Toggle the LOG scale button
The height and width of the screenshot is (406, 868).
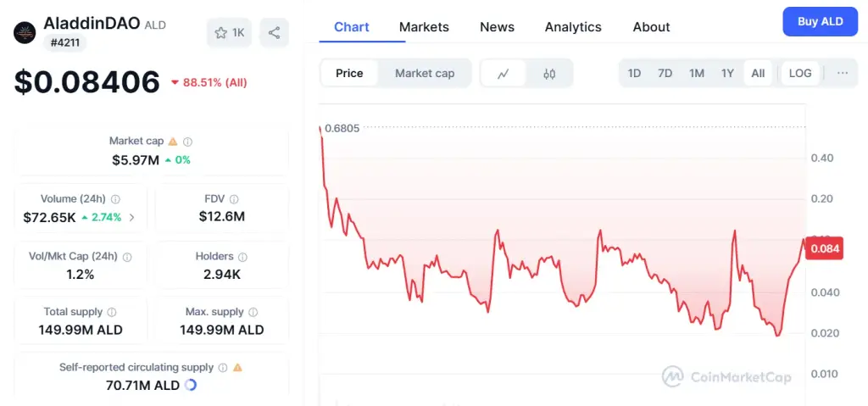pos(800,73)
